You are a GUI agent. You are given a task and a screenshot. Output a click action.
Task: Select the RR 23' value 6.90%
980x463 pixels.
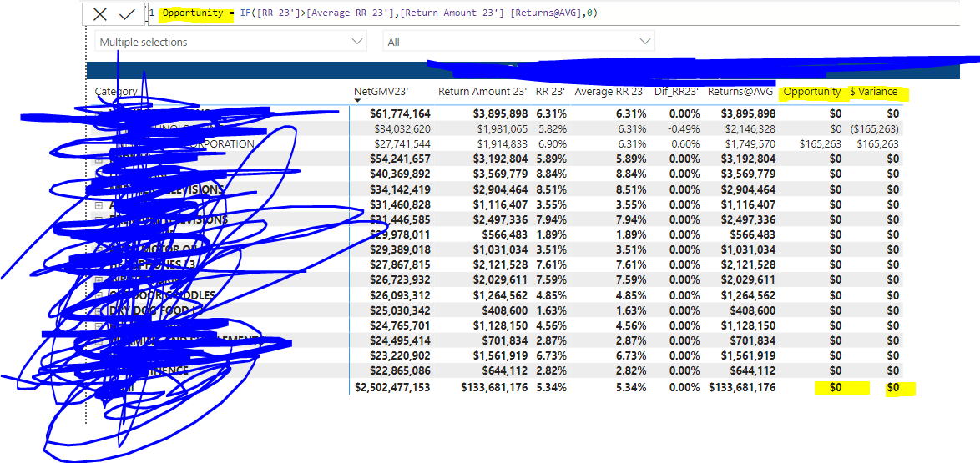(552, 143)
